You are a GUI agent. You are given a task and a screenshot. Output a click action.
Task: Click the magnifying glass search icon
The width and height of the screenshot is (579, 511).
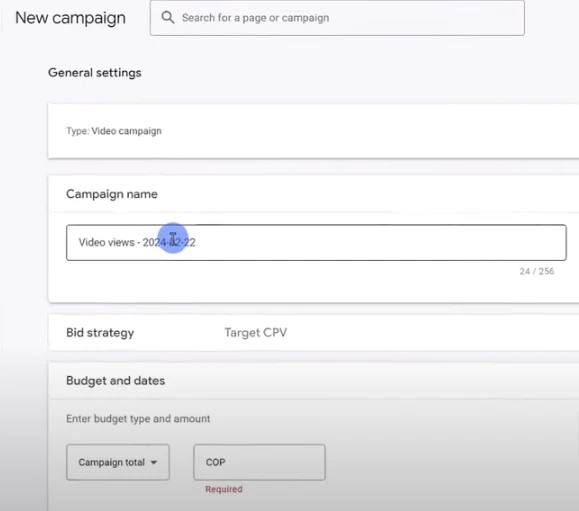tap(168, 17)
